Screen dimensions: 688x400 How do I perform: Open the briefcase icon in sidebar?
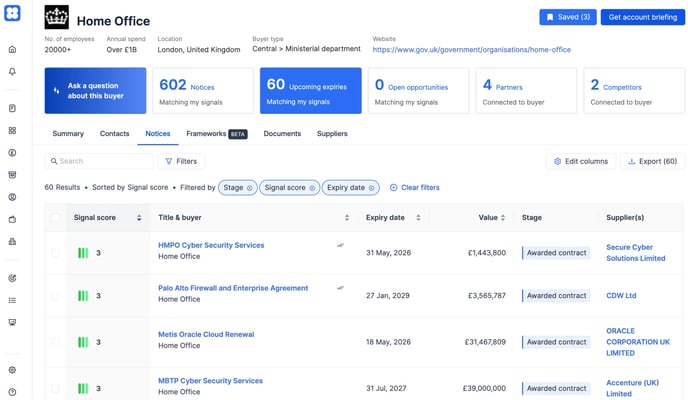[x=12, y=219]
